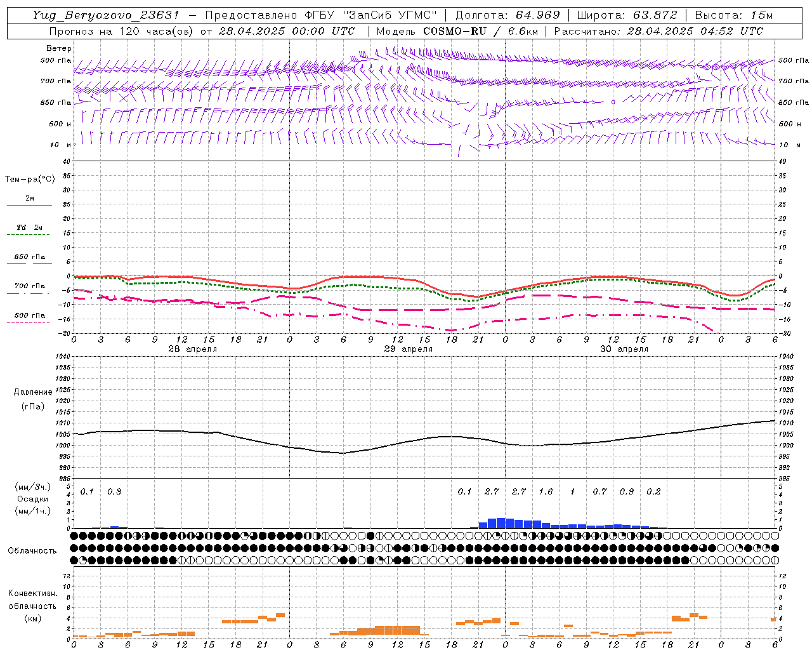Click the left-side 10 м wind level label
Screen dimensions: 812x650
pyautogui.click(x=60, y=145)
